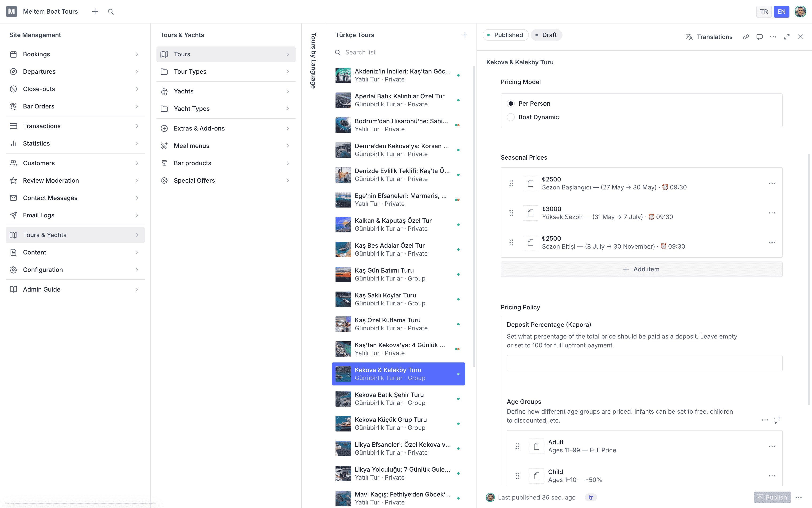Select the Per Person pricing model
This screenshot has height=508, width=812.
point(510,104)
